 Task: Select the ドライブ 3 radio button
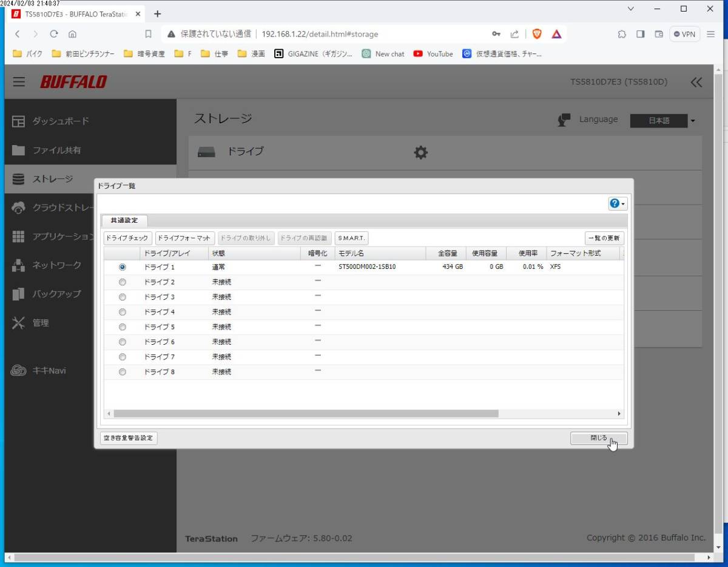coord(123,297)
